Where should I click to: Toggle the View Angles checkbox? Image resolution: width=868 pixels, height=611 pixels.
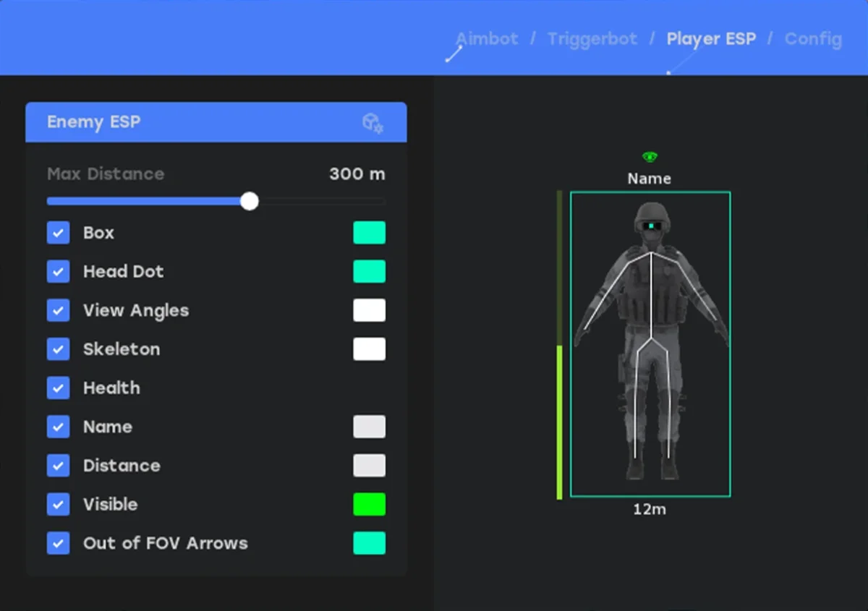coord(59,310)
